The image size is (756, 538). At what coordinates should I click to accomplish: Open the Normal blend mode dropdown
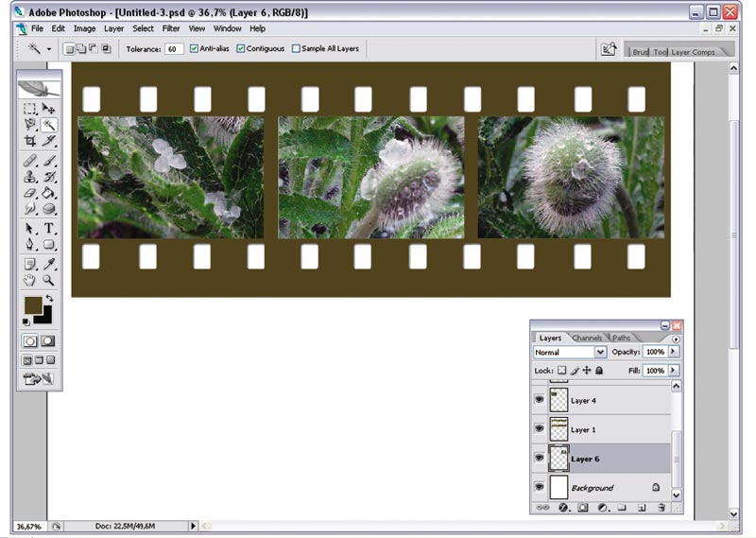coord(570,353)
